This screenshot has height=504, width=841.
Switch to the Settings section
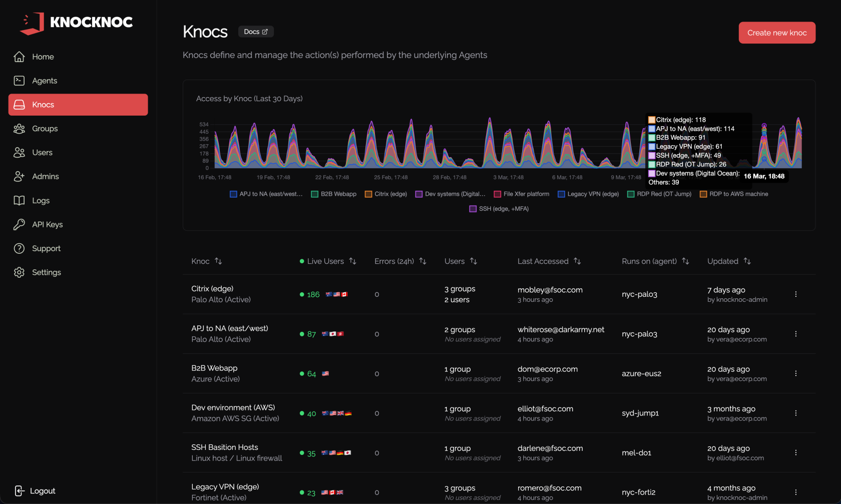point(19,272)
